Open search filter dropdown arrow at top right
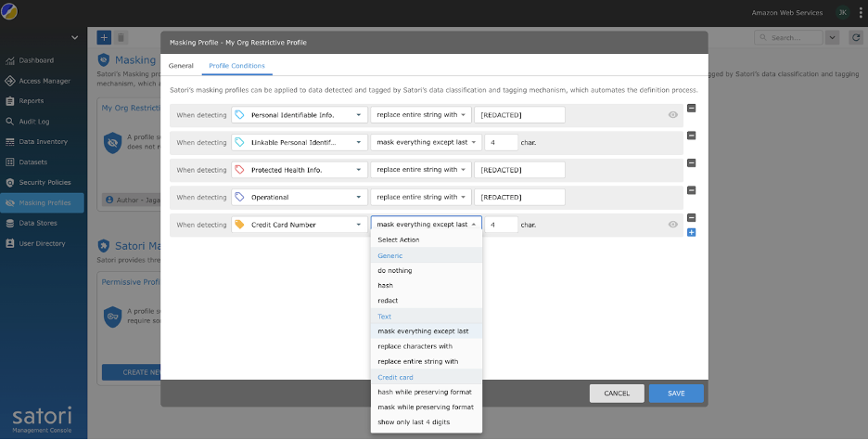Viewport: 868px width, 440px height. (x=832, y=38)
